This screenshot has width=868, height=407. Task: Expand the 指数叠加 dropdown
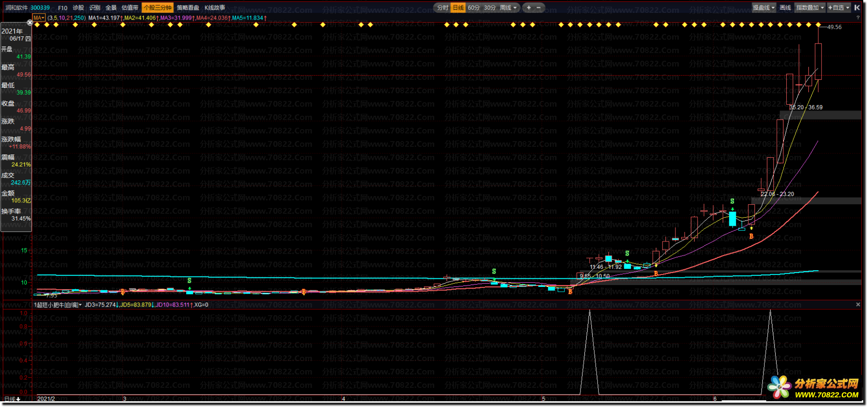[x=810, y=8]
